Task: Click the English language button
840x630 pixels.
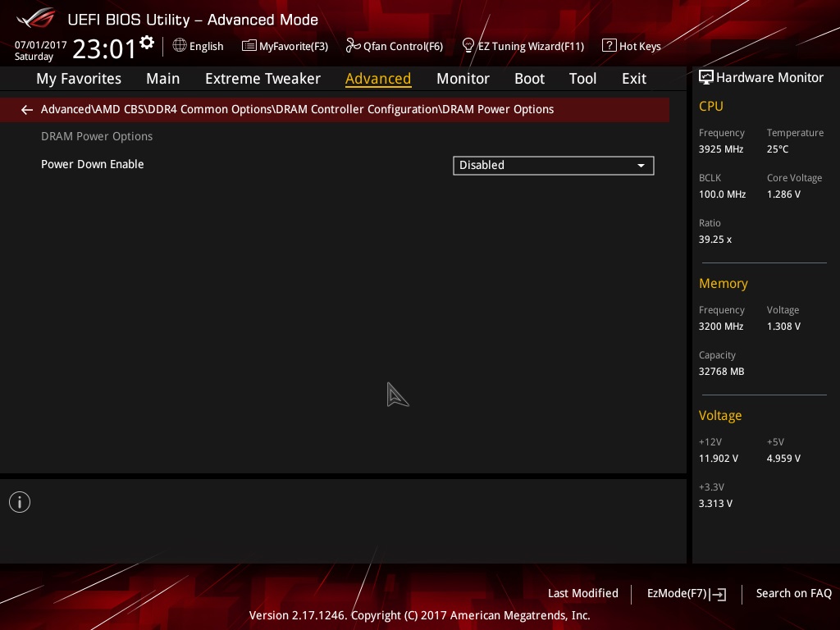Action: (x=199, y=46)
